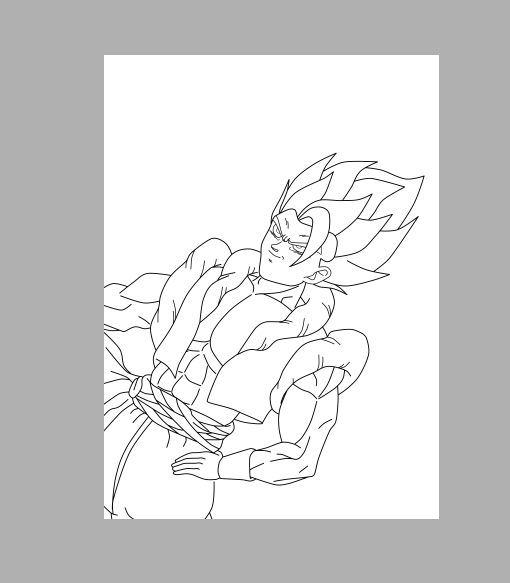510x583 pixels.
Task: Click the belt knot at the waist
Action: pyautogui.click(x=136, y=387)
